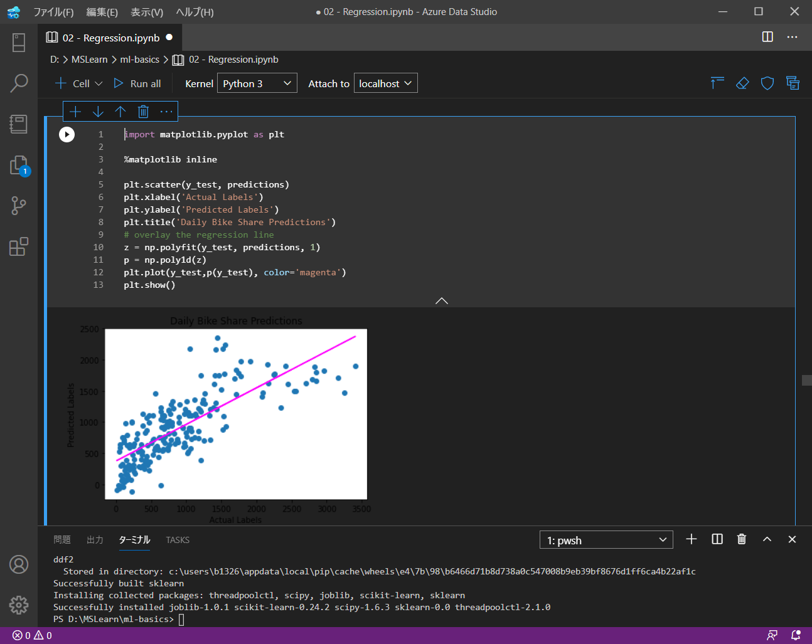Switch to the 出力 panel tab
The width and height of the screenshot is (812, 644).
(95, 540)
